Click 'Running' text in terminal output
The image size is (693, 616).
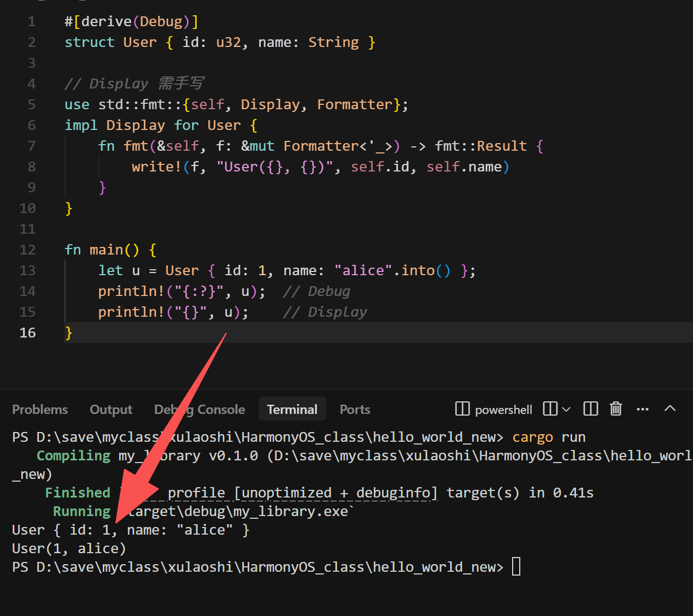point(81,511)
